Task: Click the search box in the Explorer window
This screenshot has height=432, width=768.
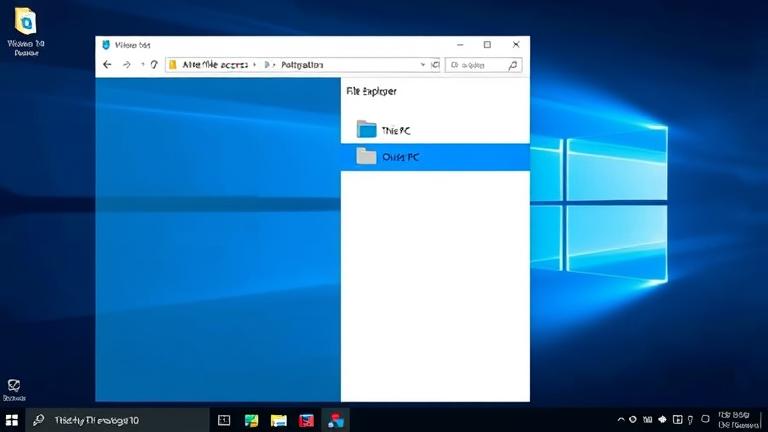Action: pyautogui.click(x=483, y=65)
